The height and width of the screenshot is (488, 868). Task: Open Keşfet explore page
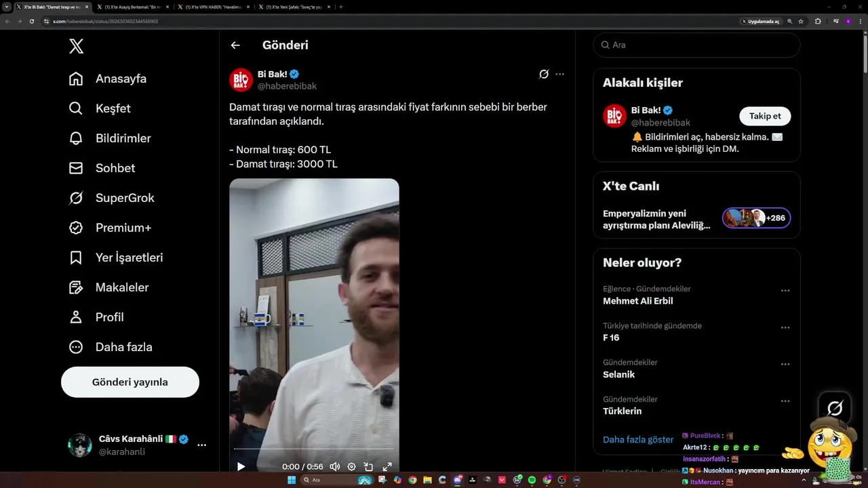(x=100, y=108)
